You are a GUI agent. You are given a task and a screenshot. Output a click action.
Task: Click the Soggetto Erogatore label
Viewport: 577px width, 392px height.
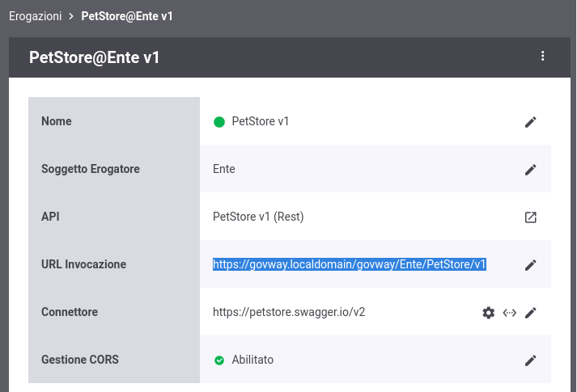pos(91,169)
